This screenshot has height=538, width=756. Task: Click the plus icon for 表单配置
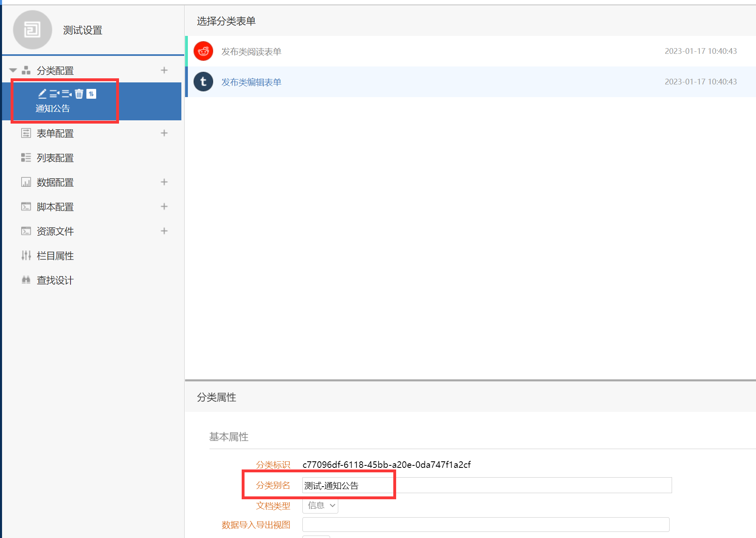pos(164,133)
